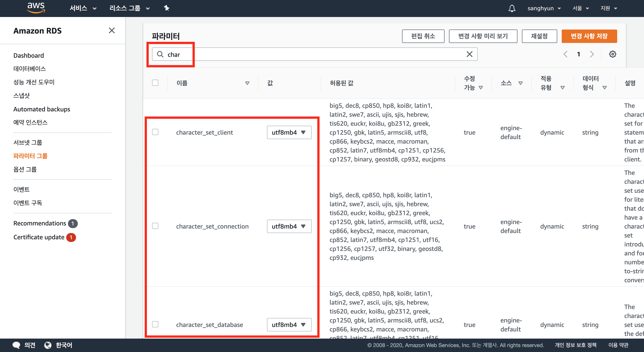Clear the char search with X icon

[469, 54]
